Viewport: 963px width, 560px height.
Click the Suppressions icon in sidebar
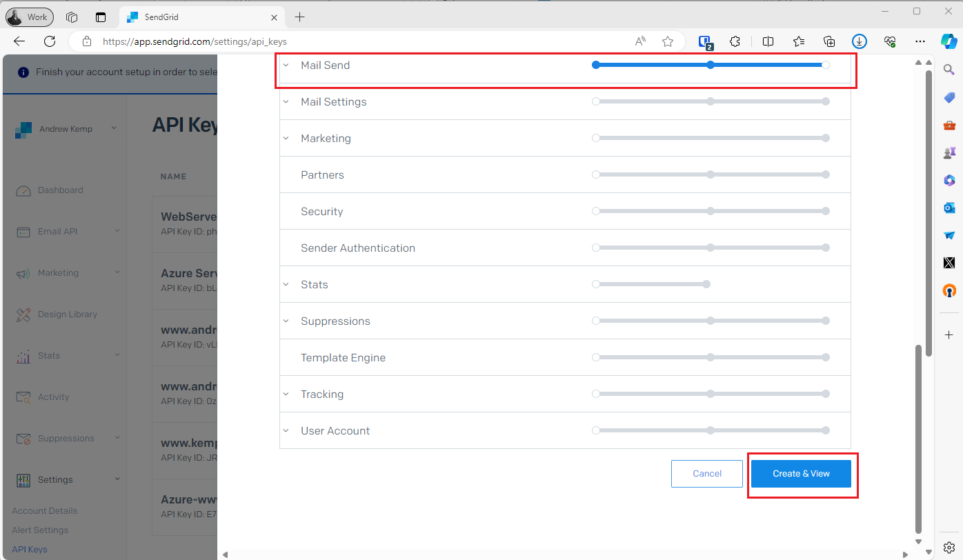[23, 438]
